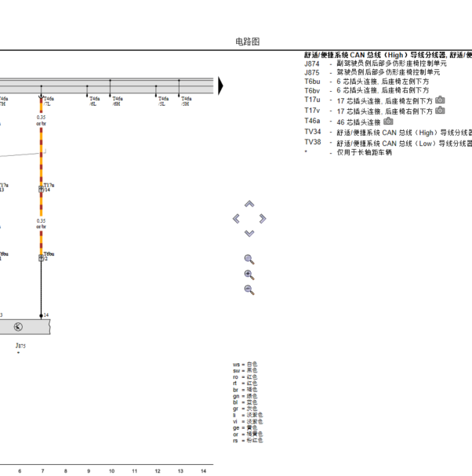Screen dimensions: 472x476
Task: Click the ws color code legend entry
Action: tap(245, 365)
